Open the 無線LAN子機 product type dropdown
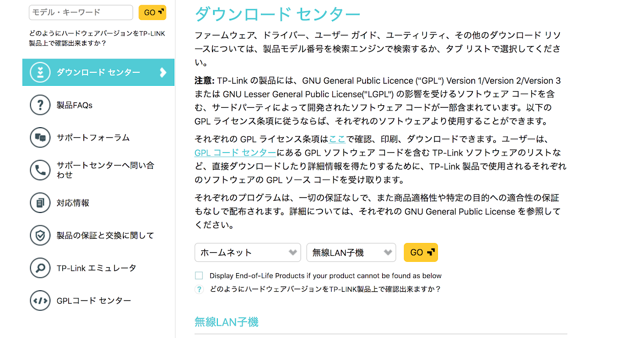The image size is (644, 338). tap(351, 252)
